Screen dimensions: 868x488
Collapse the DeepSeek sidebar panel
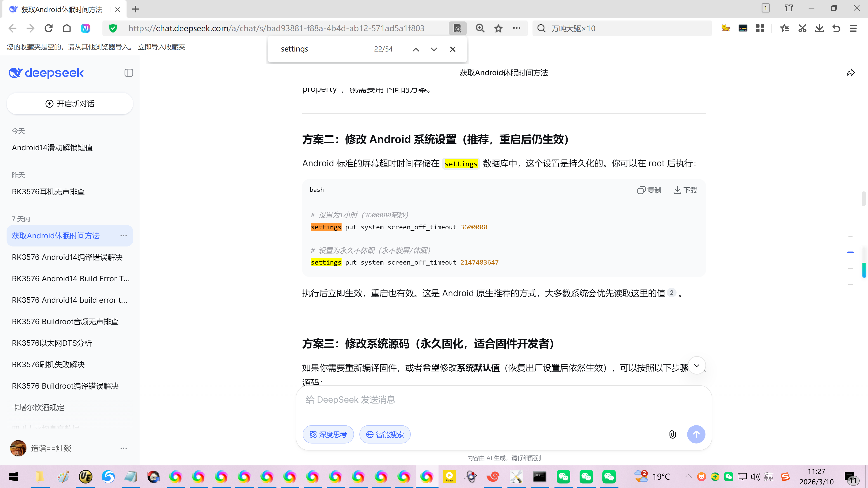pos(128,73)
